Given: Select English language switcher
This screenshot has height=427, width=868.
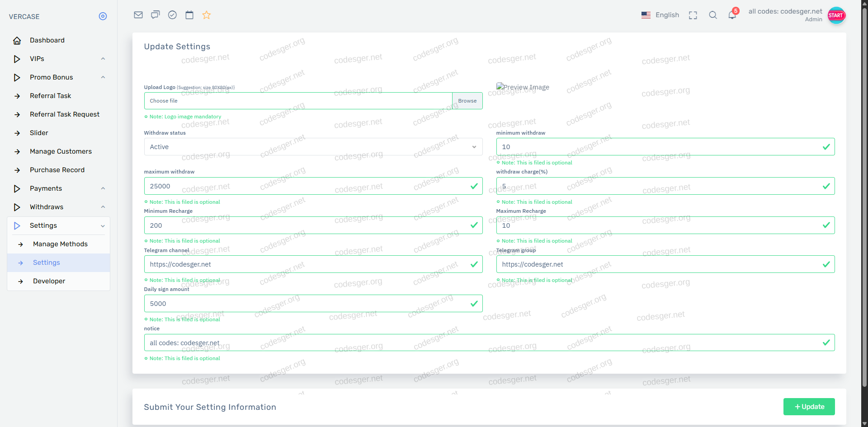Looking at the screenshot, I should (660, 15).
